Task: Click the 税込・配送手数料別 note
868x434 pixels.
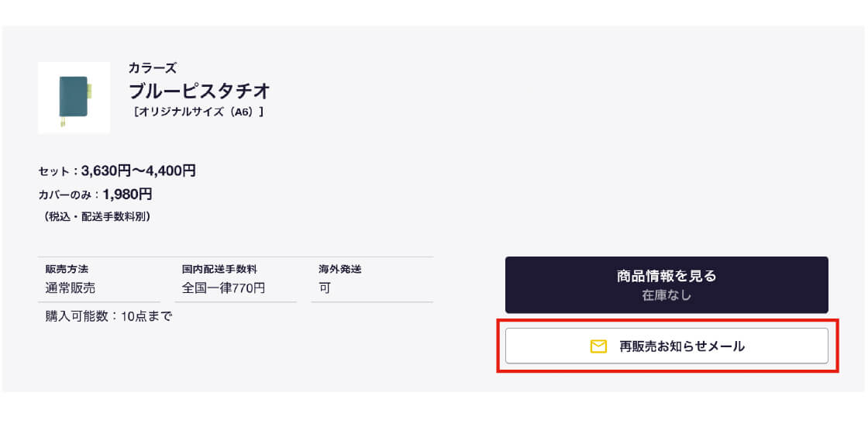Action: click(x=97, y=217)
